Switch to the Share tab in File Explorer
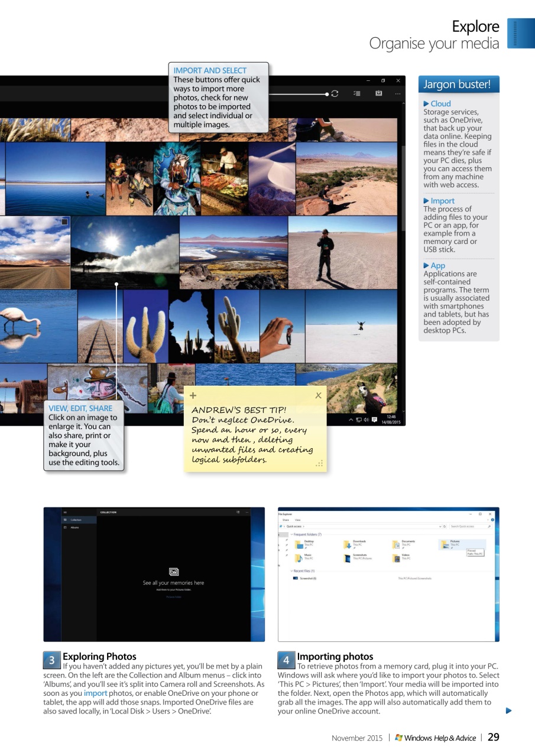This screenshot has width=535, height=756. coord(285,519)
